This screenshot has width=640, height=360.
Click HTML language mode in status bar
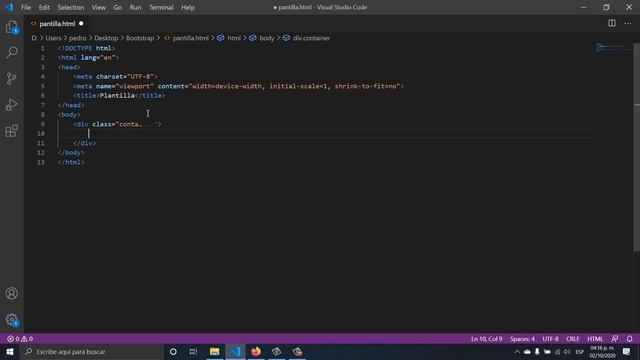point(595,339)
